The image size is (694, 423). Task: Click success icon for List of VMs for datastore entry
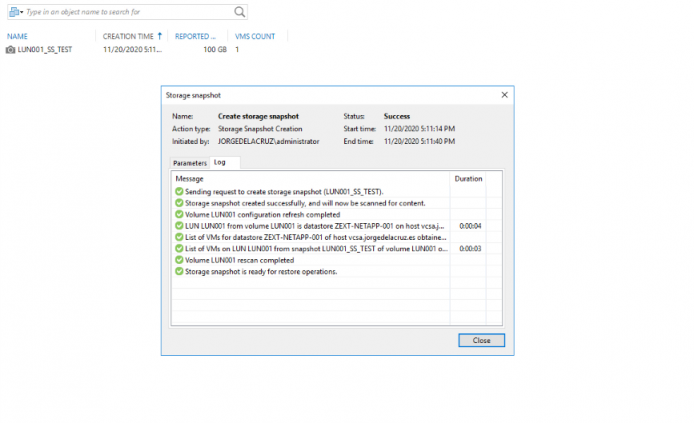pos(179,237)
